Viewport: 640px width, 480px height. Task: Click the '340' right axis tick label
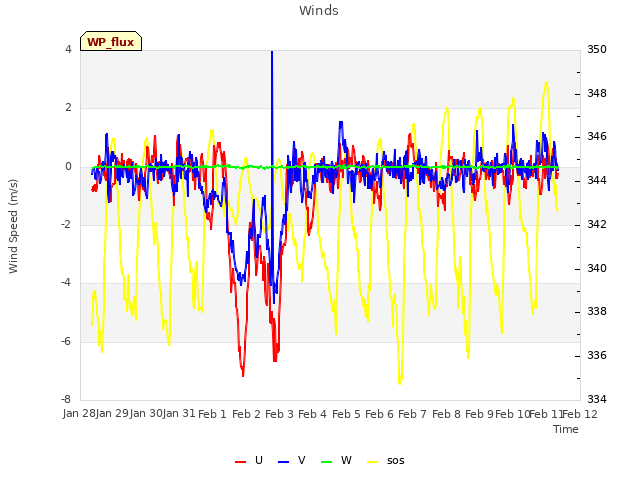[597, 269]
